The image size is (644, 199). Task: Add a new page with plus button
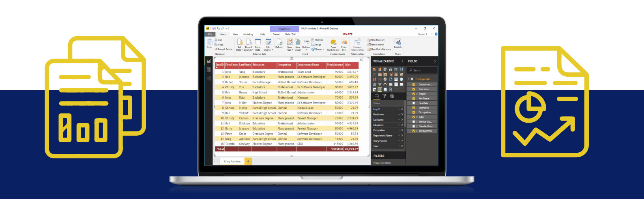(x=248, y=162)
